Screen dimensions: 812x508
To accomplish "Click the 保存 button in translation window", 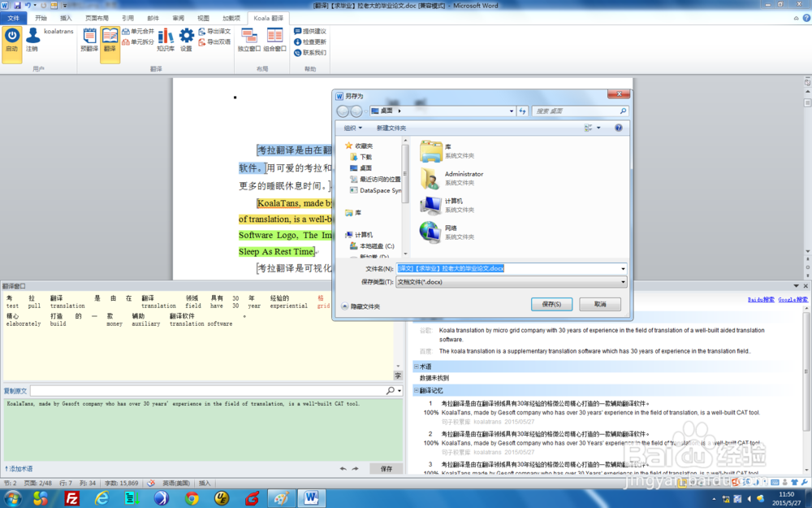I will coord(387,469).
